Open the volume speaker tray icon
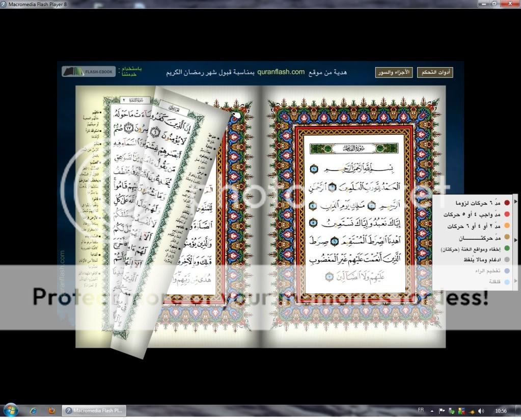The height and width of the screenshot is (420, 521). 481,411
